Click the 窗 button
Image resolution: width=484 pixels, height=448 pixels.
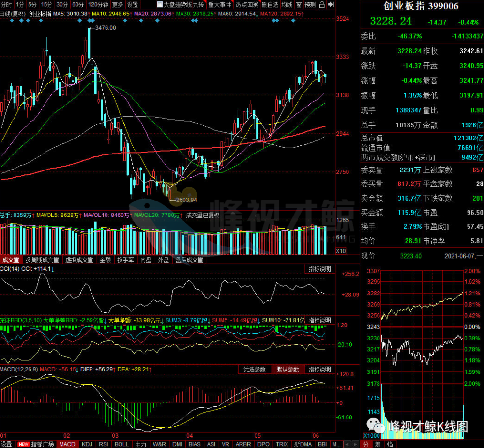pyautogui.click(x=299, y=5)
